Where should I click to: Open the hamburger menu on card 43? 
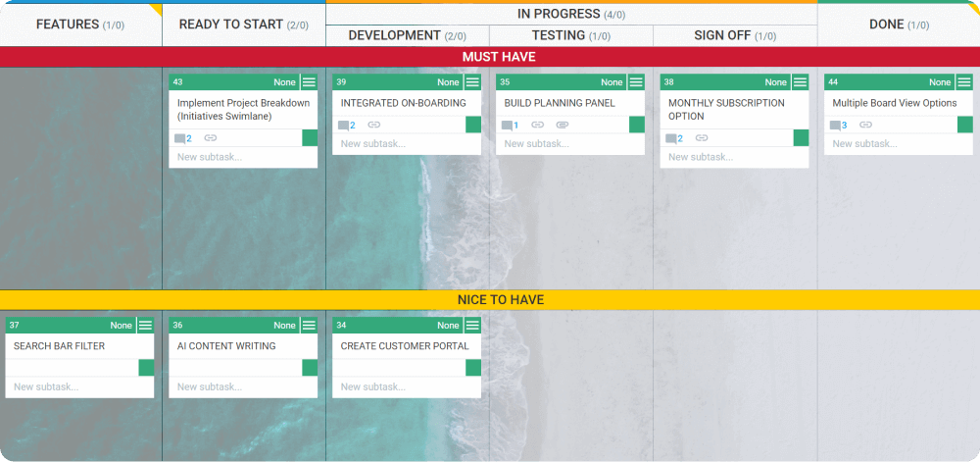coord(309,82)
